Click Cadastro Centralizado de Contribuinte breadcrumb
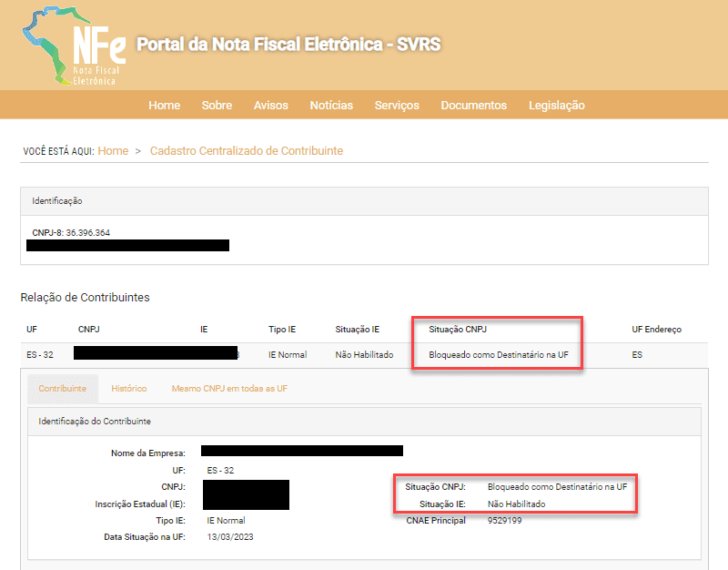The width and height of the screenshot is (728, 570). [247, 151]
